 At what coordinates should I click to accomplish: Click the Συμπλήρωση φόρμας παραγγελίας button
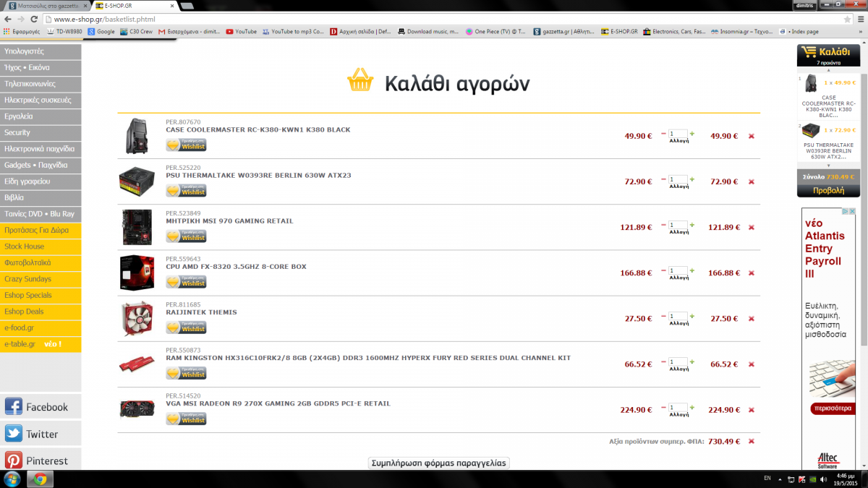pyautogui.click(x=439, y=463)
